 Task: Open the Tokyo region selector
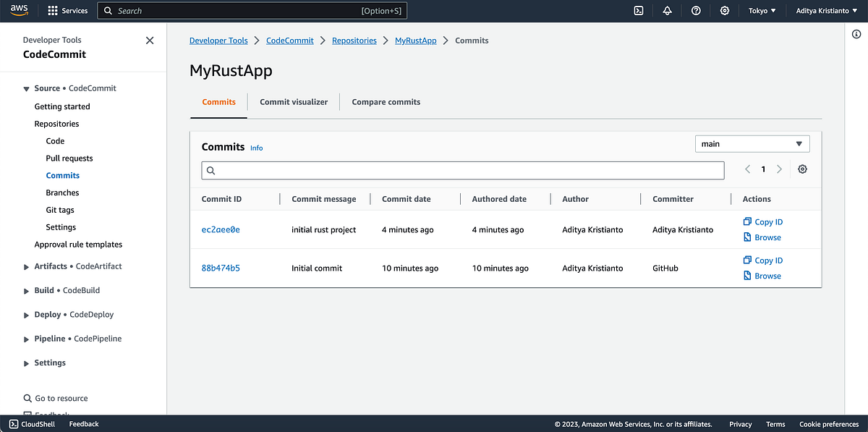pyautogui.click(x=762, y=10)
